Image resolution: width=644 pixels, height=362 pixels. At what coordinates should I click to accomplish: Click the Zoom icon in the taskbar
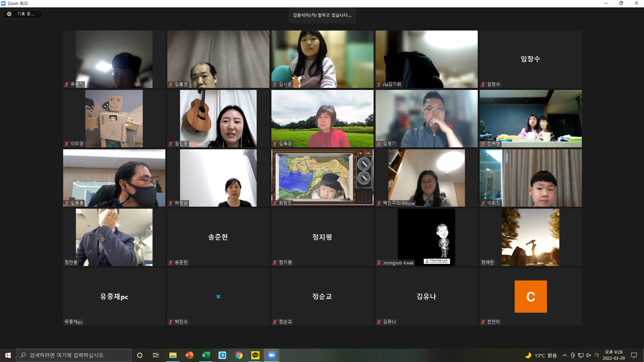click(x=272, y=355)
